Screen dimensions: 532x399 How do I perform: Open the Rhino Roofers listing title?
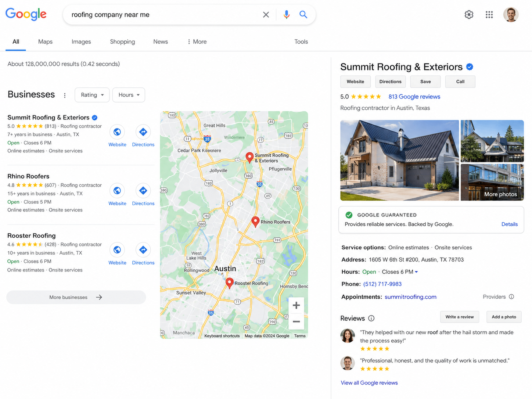click(28, 176)
